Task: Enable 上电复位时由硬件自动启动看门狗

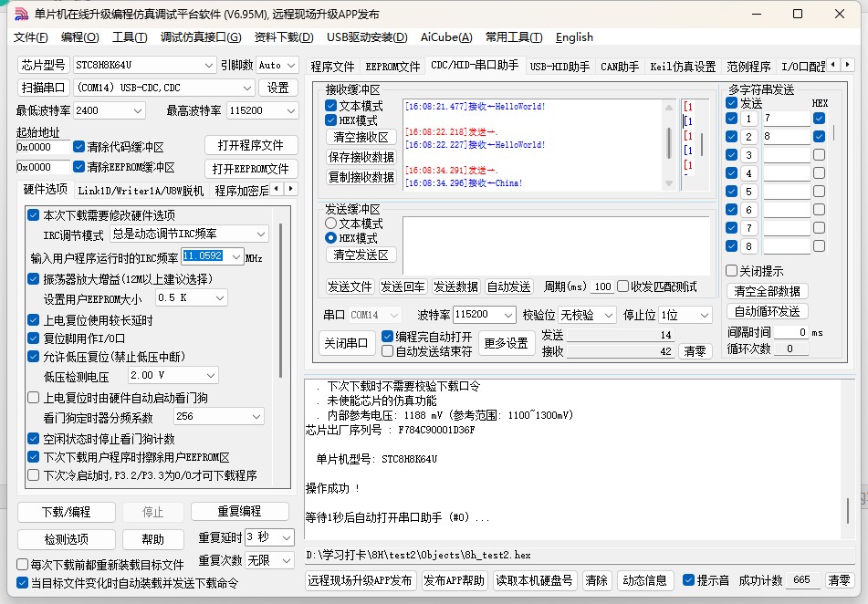Action: tap(33, 398)
